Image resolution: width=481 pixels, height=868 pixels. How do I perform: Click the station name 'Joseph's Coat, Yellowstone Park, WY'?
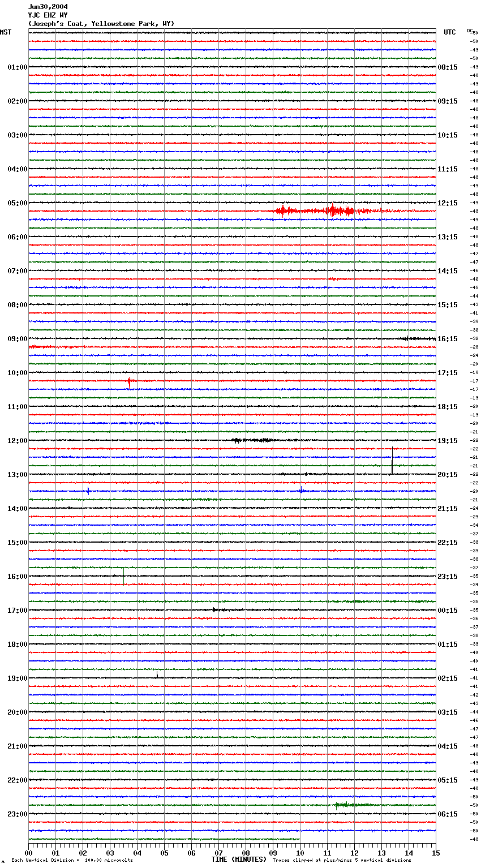click(101, 24)
